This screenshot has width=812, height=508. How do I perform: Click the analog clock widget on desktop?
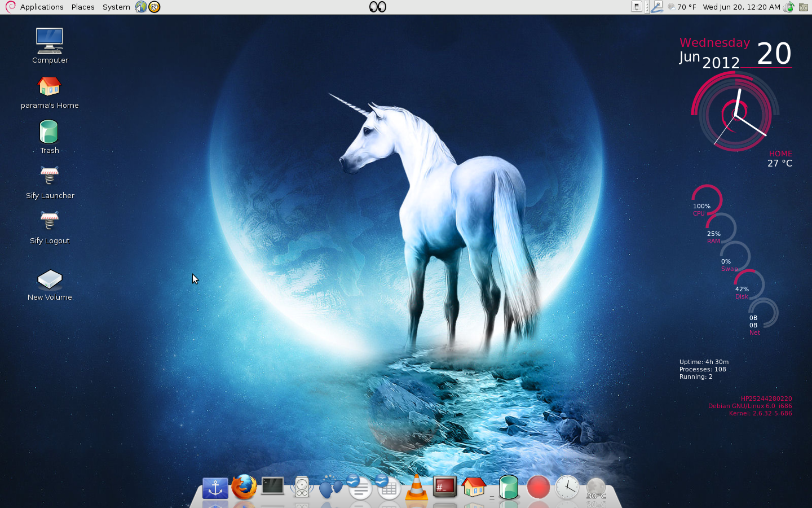[x=735, y=111]
